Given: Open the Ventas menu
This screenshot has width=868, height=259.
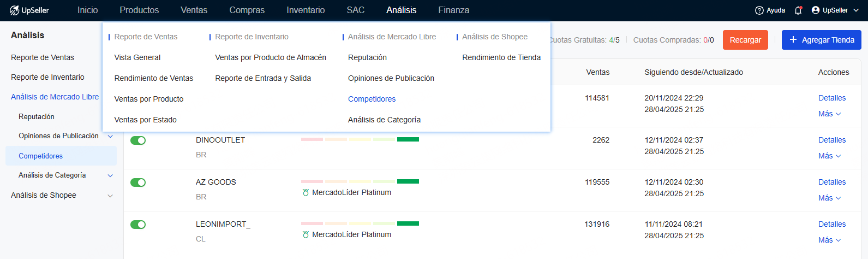Looking at the screenshot, I should [194, 10].
